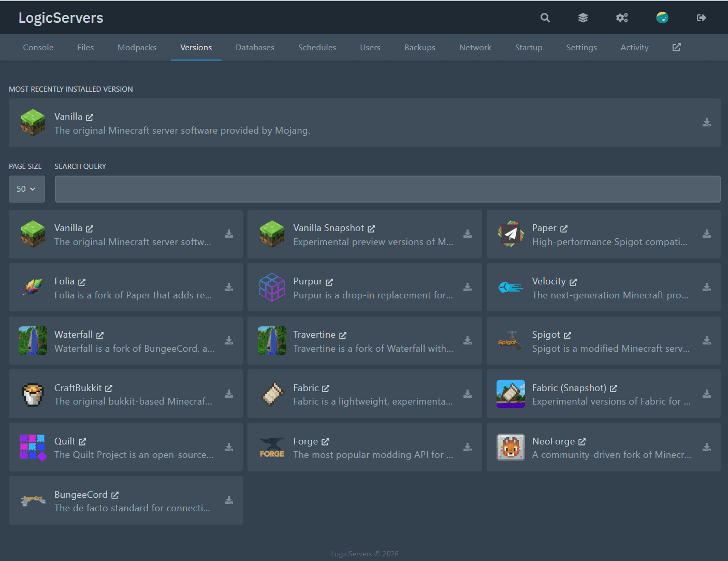This screenshot has width=728, height=561.
Task: Open the Settings tab
Action: point(581,48)
